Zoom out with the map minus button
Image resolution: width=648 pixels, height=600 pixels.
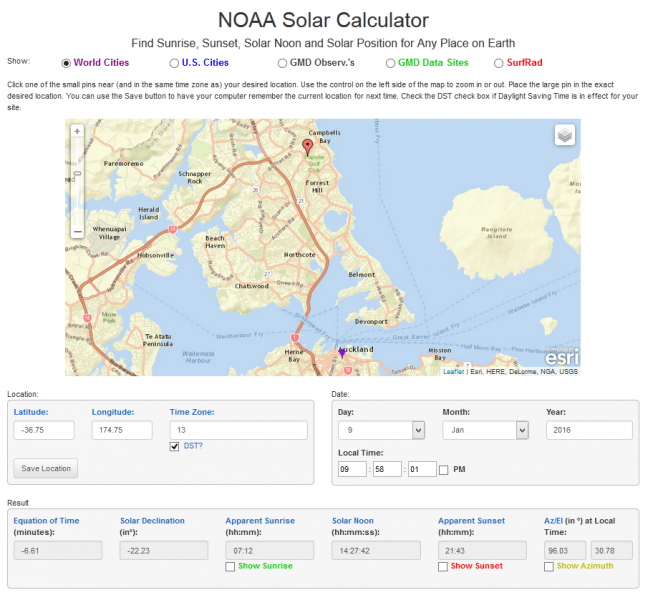click(77, 232)
